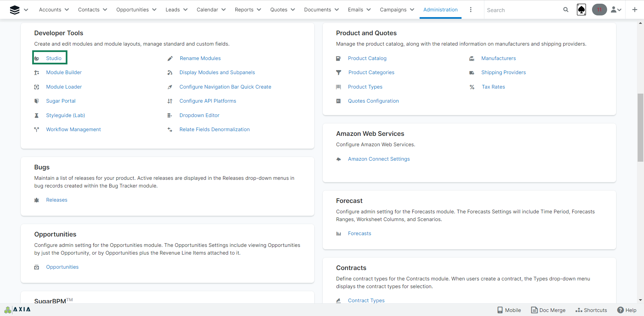Viewport: 644px width, 316px height.
Task: Click the Dropdown Editor icon
Action: coord(170,115)
